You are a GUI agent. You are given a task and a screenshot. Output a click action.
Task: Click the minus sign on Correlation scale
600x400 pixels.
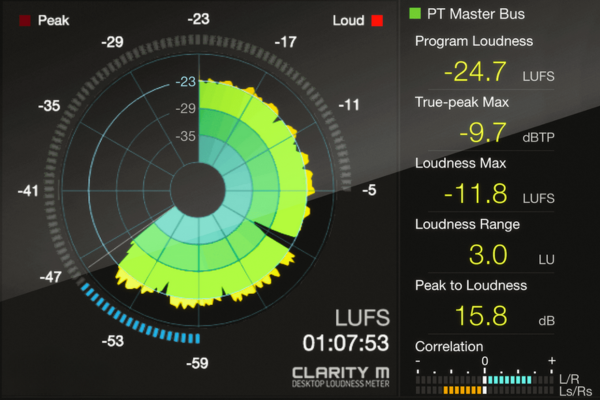click(x=418, y=360)
